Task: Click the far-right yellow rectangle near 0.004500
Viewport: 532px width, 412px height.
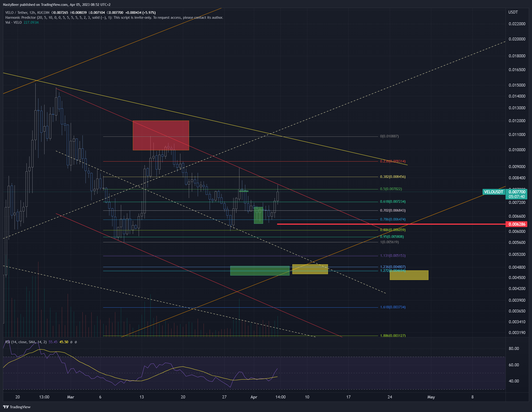Action: (409, 275)
